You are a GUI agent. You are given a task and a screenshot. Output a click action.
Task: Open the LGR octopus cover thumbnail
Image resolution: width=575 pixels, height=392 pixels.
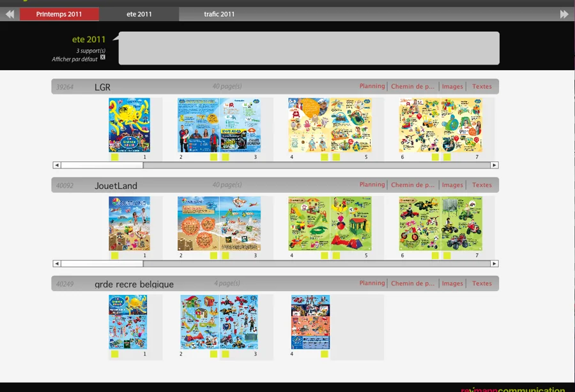130,125
